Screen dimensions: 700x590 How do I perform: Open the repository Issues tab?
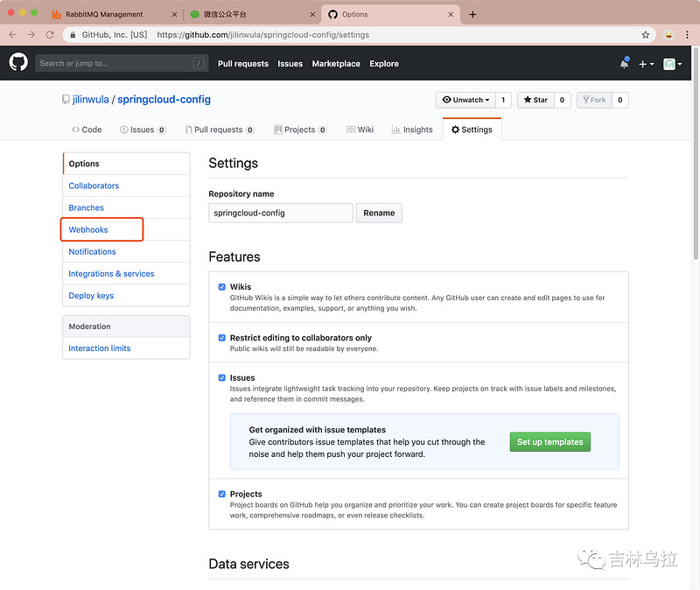pyautogui.click(x=143, y=130)
